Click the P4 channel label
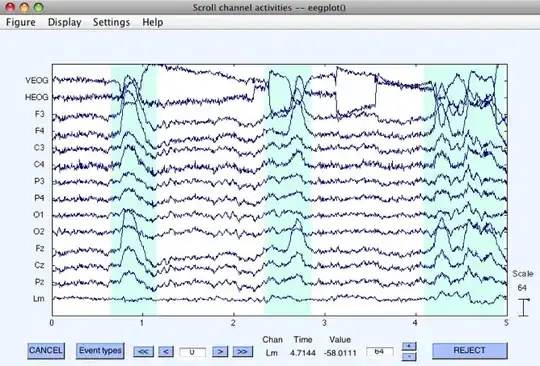540x366 pixels. [39, 198]
